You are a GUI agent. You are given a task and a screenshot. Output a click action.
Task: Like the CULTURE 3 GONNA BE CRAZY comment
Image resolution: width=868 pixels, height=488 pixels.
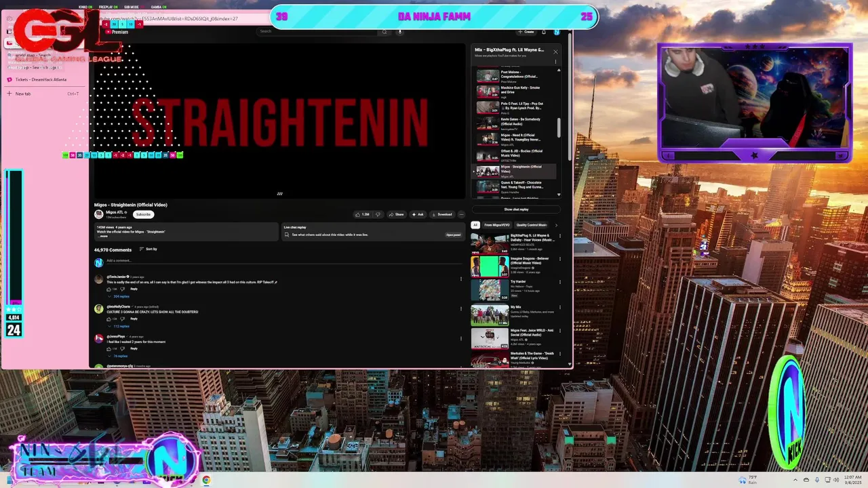pyautogui.click(x=108, y=319)
